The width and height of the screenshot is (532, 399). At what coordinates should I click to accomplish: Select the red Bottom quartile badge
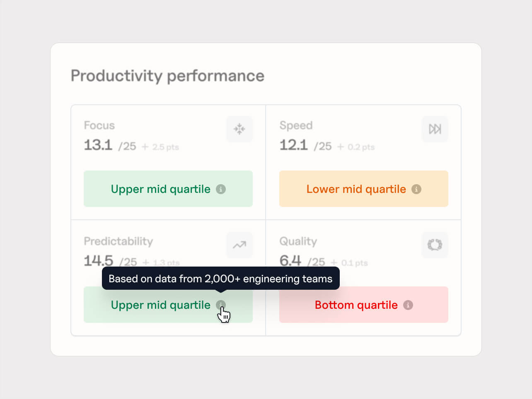click(364, 305)
